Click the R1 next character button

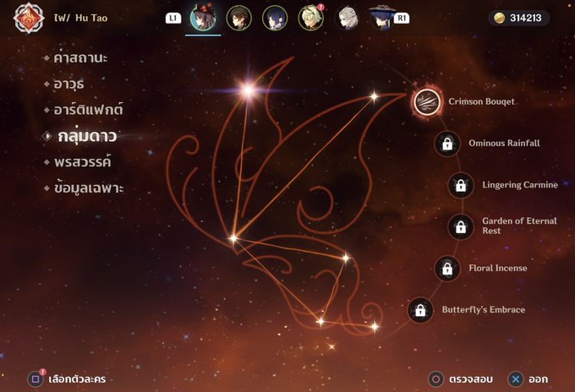(x=402, y=18)
